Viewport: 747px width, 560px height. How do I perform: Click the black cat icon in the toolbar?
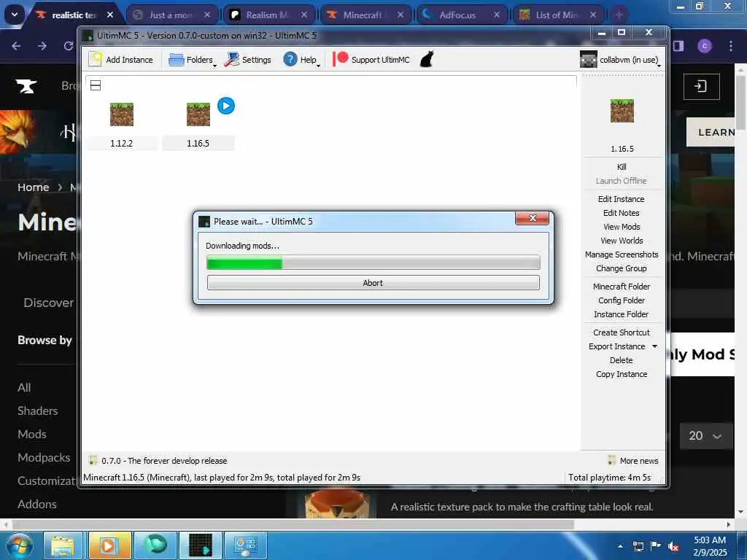click(427, 60)
